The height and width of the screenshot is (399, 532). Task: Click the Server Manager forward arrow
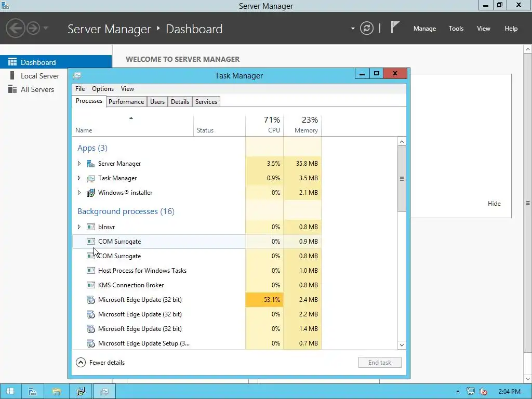[33, 28]
